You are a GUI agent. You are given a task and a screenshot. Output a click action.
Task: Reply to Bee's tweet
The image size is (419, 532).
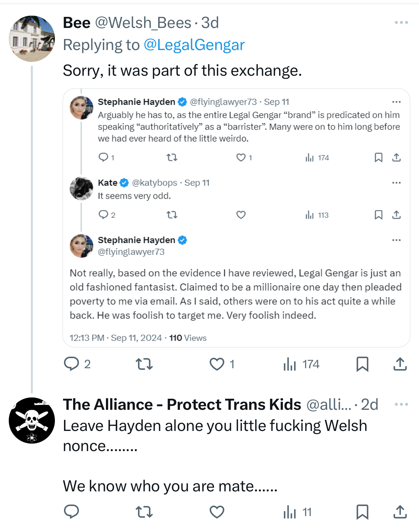(x=71, y=364)
